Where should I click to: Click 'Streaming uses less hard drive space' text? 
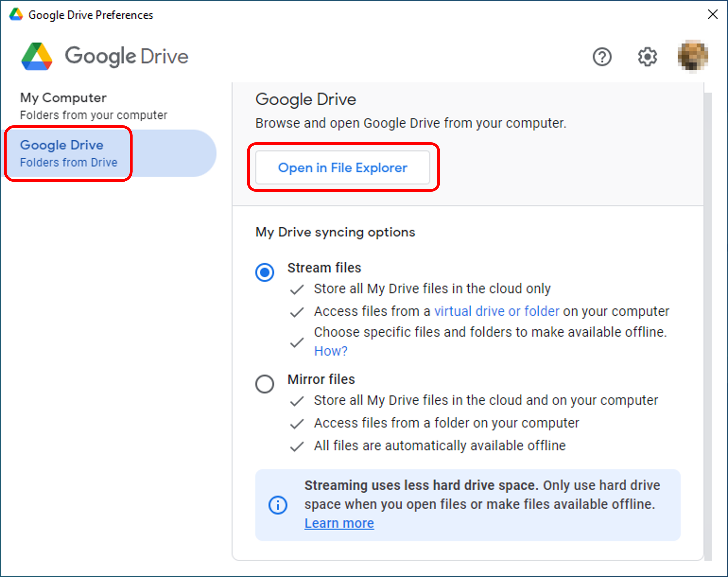click(421, 485)
